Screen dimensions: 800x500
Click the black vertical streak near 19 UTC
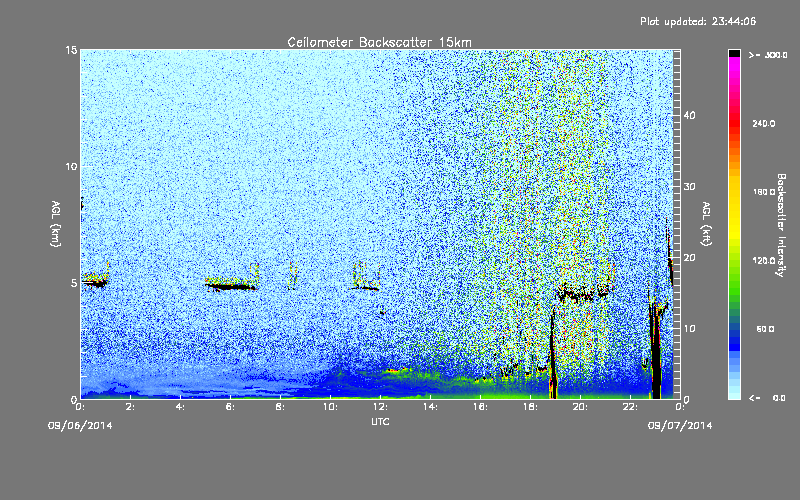click(x=553, y=352)
